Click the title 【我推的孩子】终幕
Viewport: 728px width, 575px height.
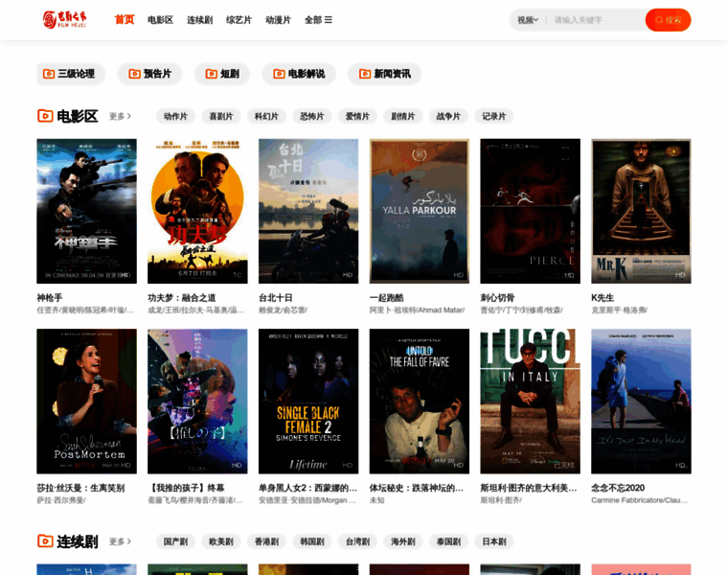pyautogui.click(x=186, y=488)
